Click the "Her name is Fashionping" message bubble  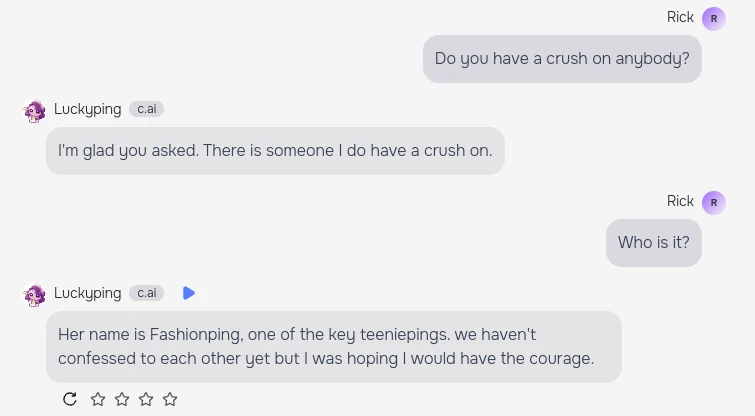(333, 346)
